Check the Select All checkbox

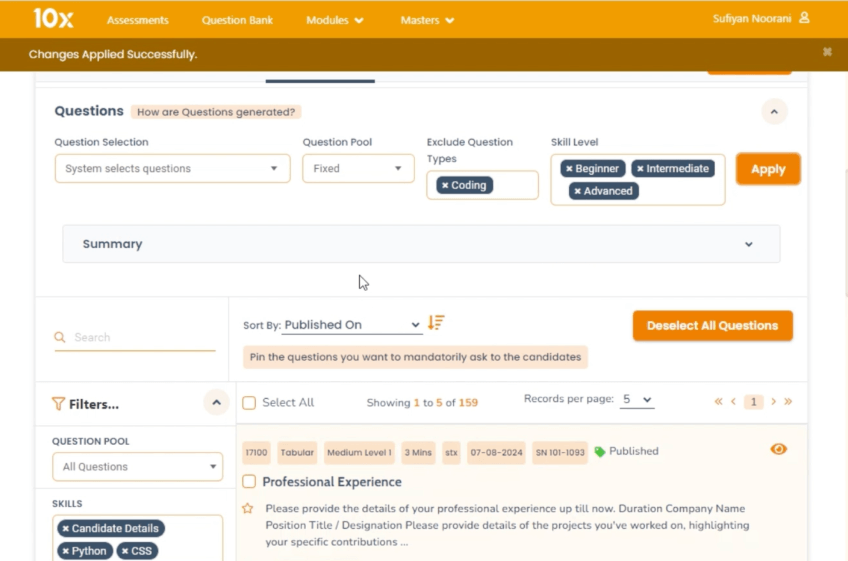click(249, 403)
